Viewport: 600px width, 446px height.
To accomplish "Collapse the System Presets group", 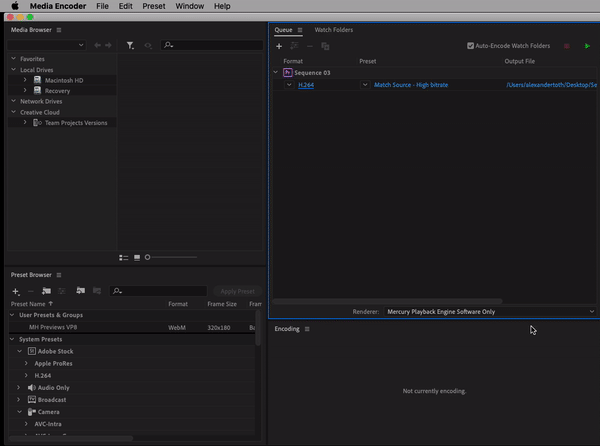I will pos(12,339).
